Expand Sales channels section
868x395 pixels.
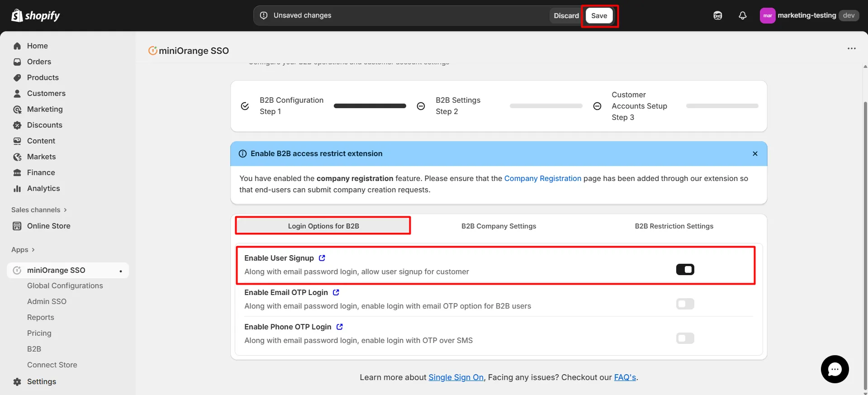click(x=39, y=210)
